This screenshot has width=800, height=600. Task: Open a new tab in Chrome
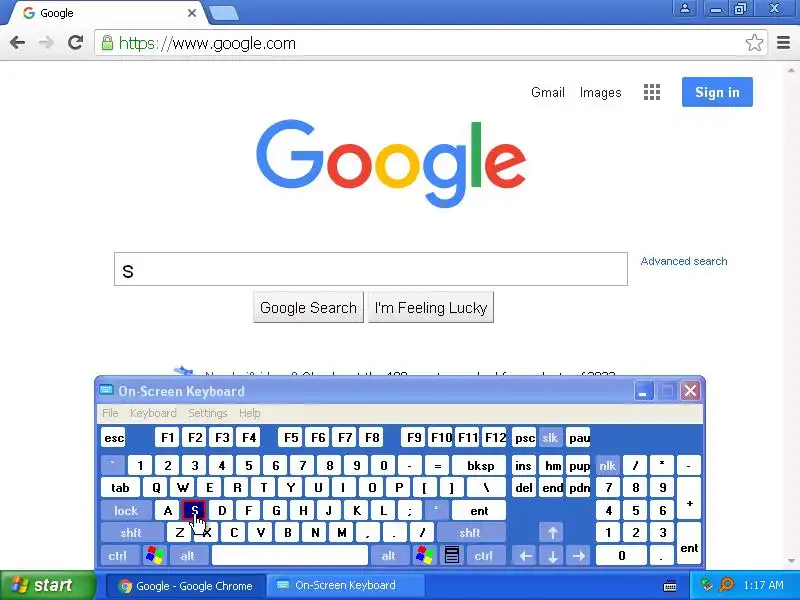tap(224, 13)
